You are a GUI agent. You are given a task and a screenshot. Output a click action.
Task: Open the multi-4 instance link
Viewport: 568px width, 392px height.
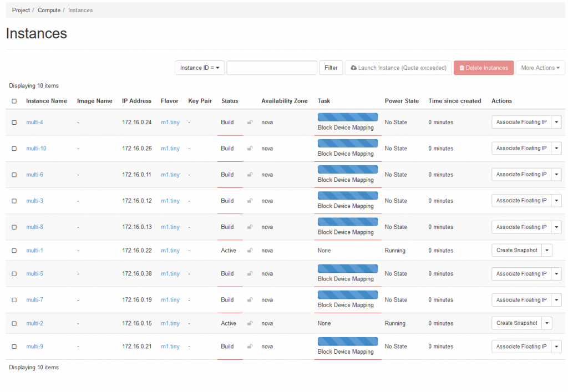pos(34,123)
